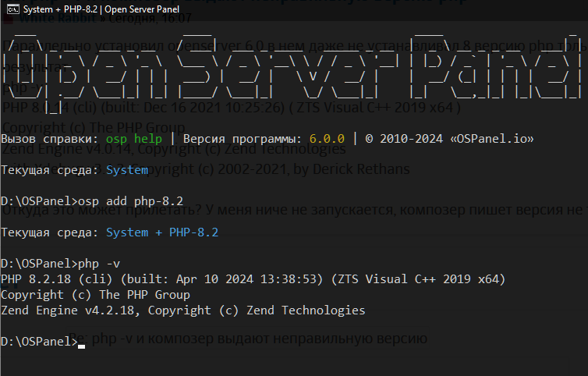
Task: Click the program version '6.0.0'
Action: point(327,139)
